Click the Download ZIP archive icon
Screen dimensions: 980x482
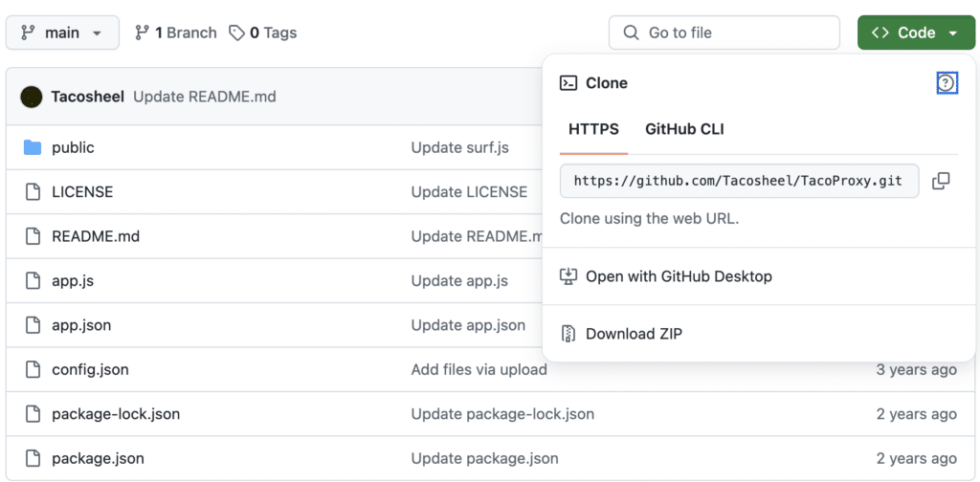[568, 334]
